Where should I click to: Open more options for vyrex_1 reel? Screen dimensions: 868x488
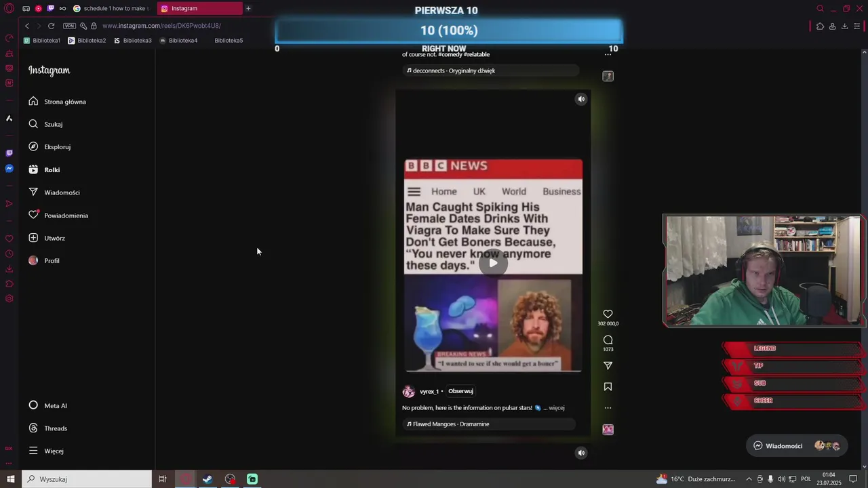pos(608,408)
